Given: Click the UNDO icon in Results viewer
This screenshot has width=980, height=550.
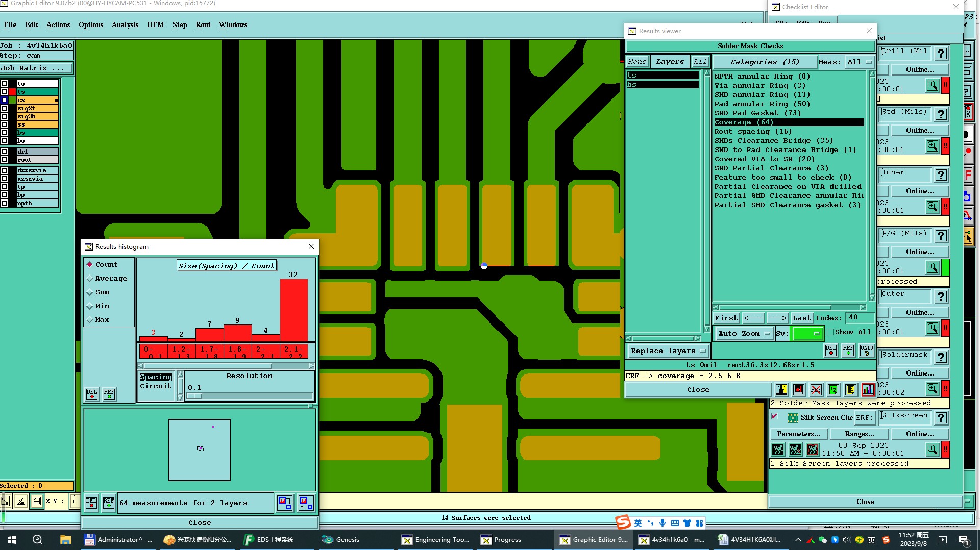Looking at the screenshot, I should pos(867,351).
